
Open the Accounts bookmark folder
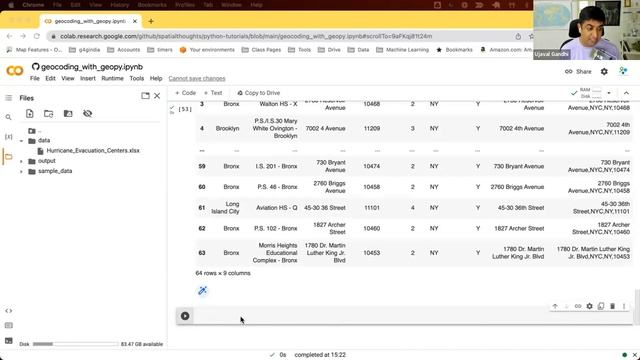click(x=123, y=50)
